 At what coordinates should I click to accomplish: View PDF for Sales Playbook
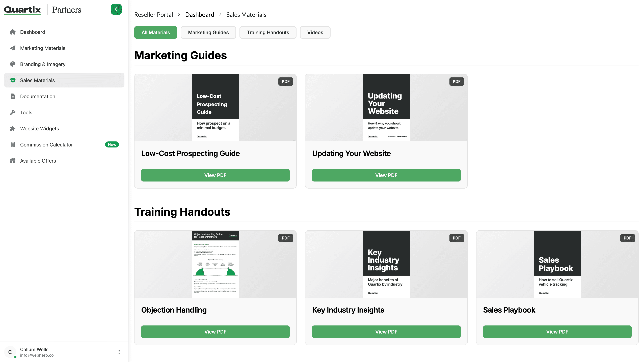[x=557, y=331]
